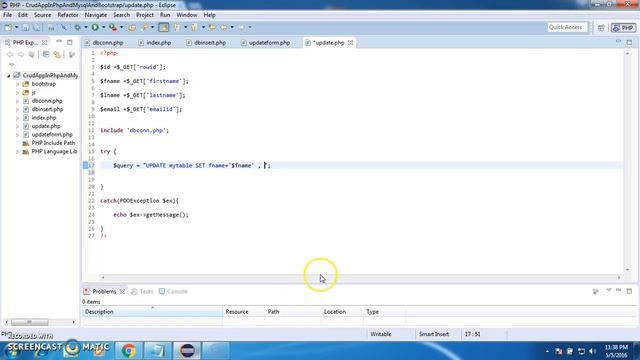Open the Search menu
Viewport: 640px width, 360px height.
click(121, 15)
